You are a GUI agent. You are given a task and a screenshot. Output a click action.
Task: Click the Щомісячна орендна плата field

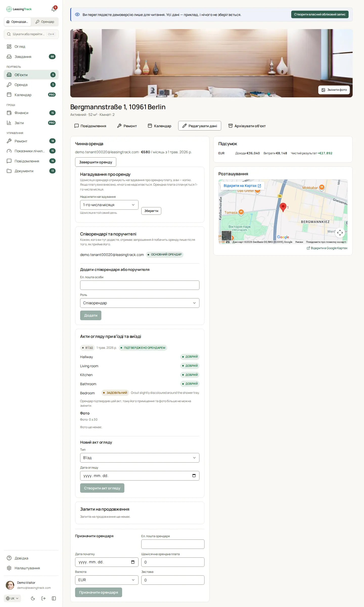coord(173,562)
